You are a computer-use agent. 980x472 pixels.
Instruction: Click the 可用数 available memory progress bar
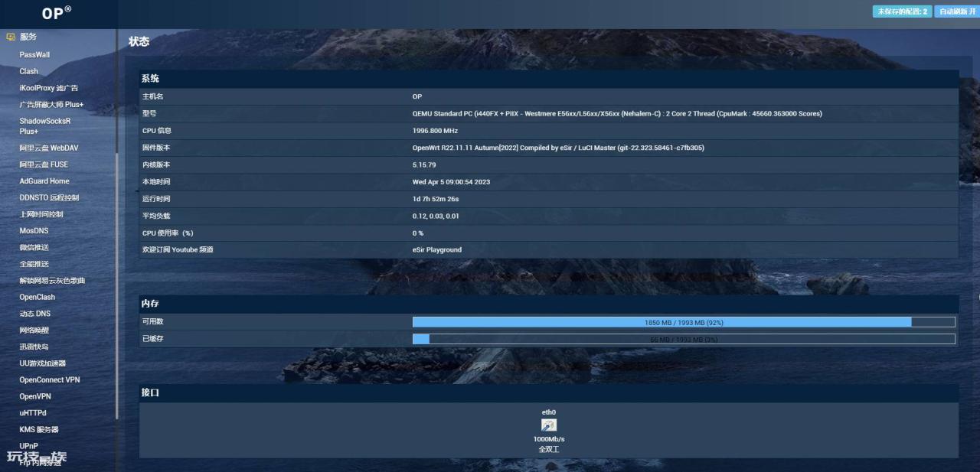[683, 322]
